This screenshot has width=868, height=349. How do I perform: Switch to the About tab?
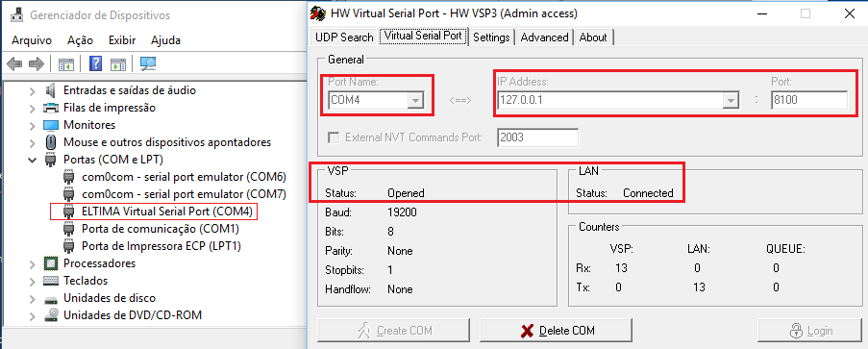pos(593,37)
